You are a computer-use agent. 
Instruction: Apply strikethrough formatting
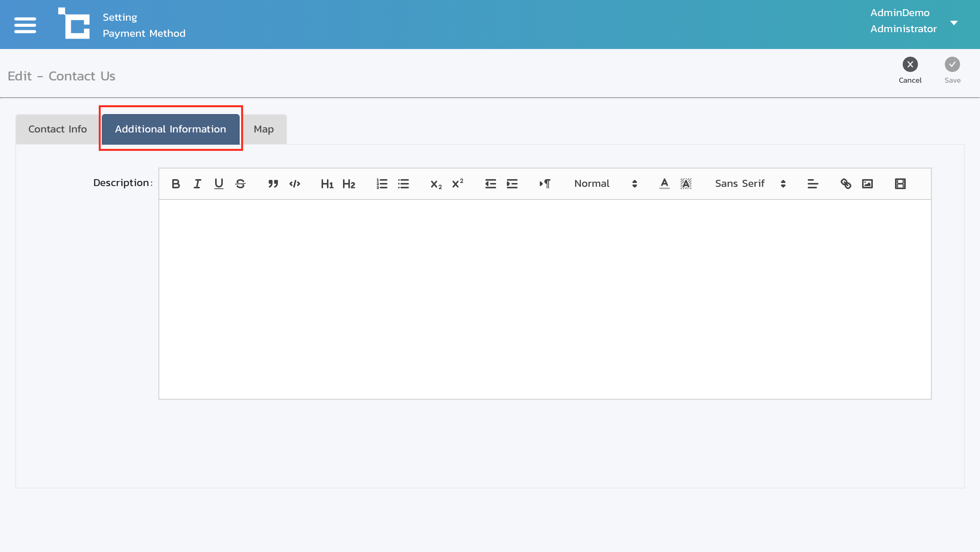coord(240,184)
